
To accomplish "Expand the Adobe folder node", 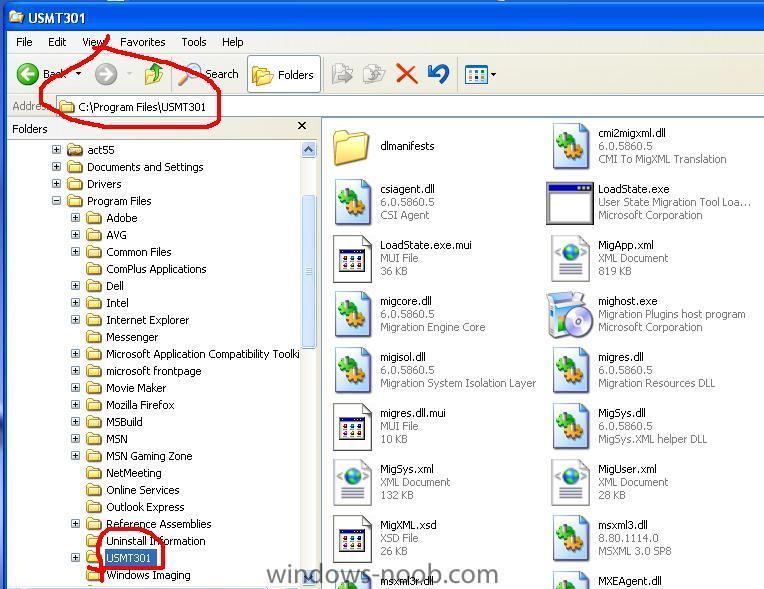I will tap(76, 217).
